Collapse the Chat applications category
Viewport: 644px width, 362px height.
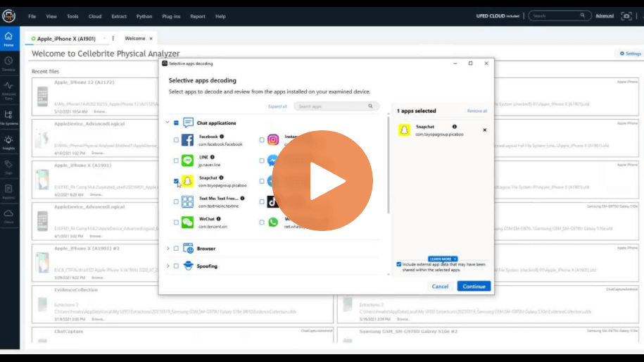(168, 123)
